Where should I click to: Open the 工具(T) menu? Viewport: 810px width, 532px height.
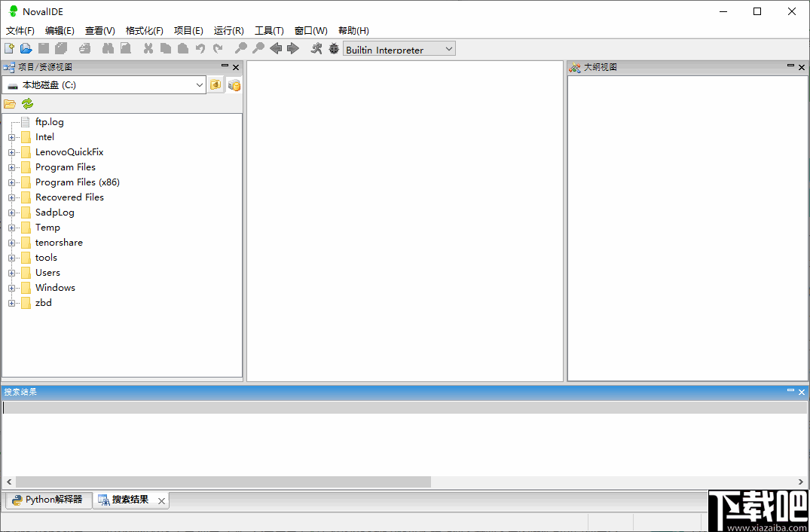click(x=269, y=30)
